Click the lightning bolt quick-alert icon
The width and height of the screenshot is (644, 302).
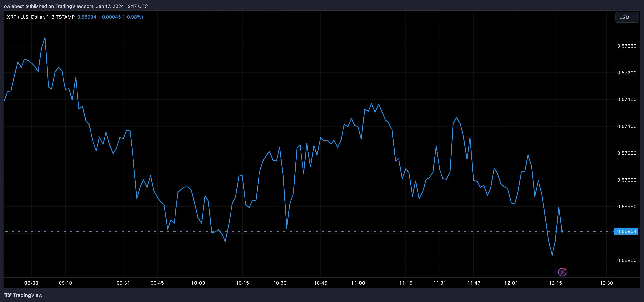(562, 272)
